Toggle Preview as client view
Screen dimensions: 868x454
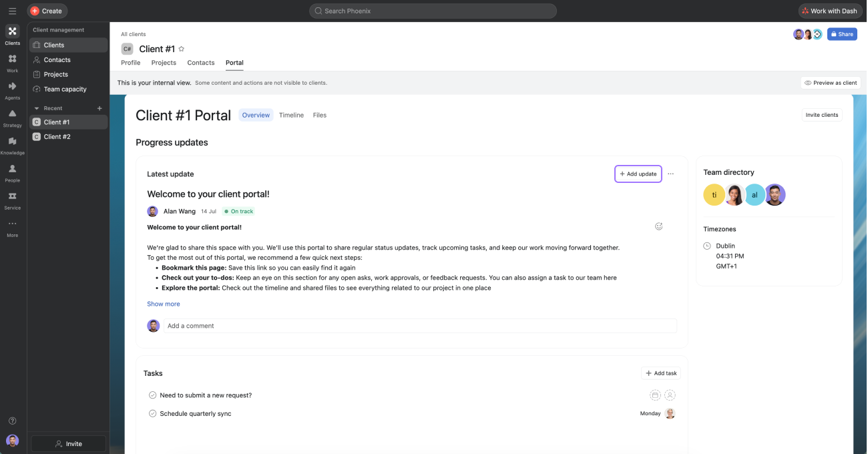click(x=831, y=83)
